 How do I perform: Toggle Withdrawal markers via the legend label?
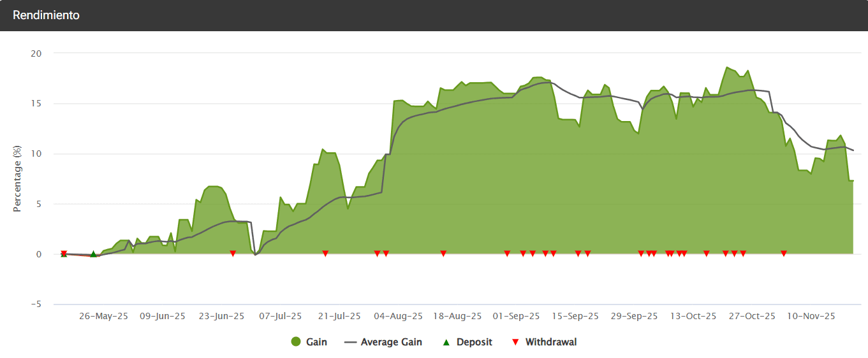coord(550,342)
